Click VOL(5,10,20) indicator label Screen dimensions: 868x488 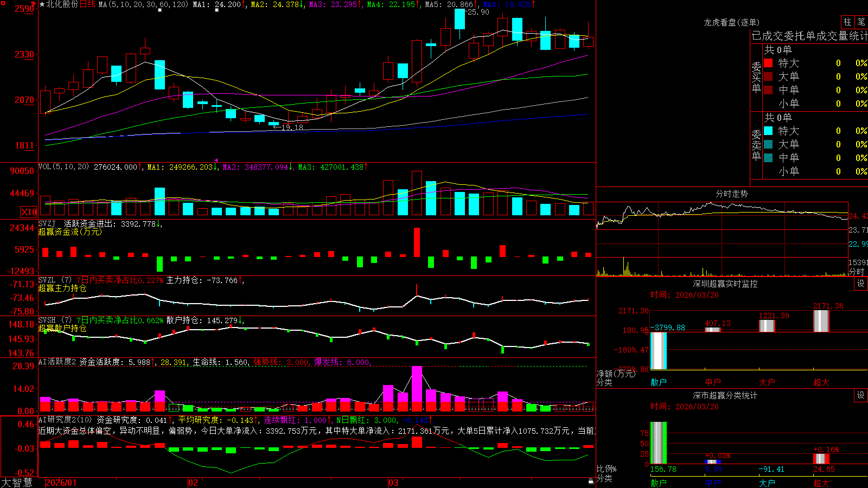click(x=63, y=166)
